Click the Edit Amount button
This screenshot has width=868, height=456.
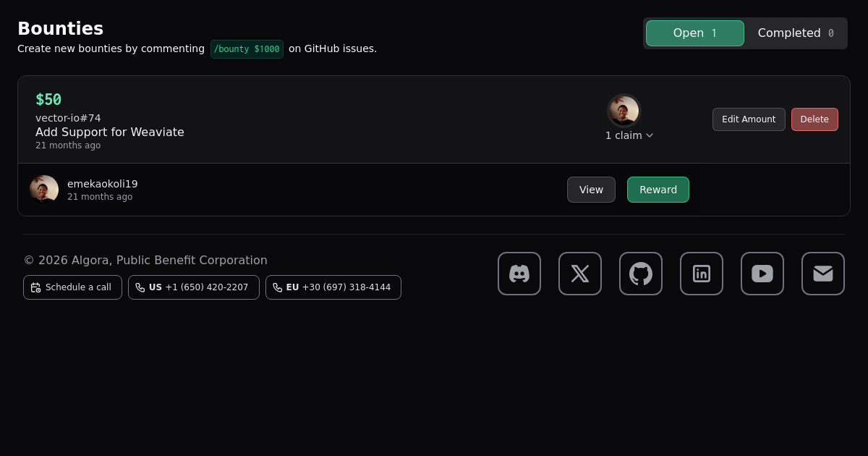[x=749, y=119]
